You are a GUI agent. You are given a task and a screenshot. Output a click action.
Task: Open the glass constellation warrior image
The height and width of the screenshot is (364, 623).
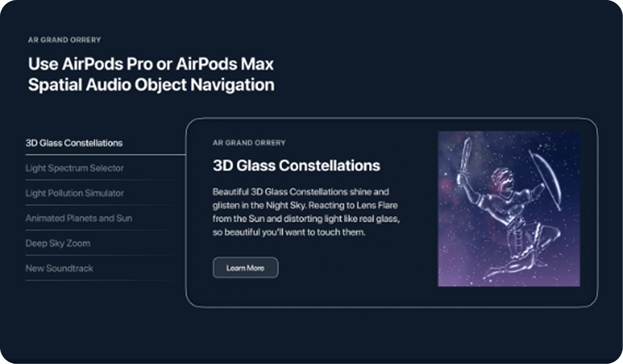[x=509, y=209]
